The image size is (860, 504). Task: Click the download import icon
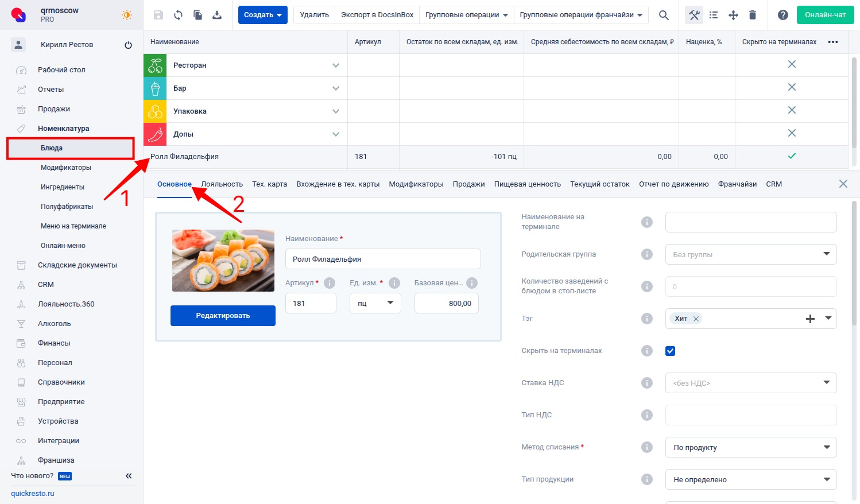click(217, 15)
